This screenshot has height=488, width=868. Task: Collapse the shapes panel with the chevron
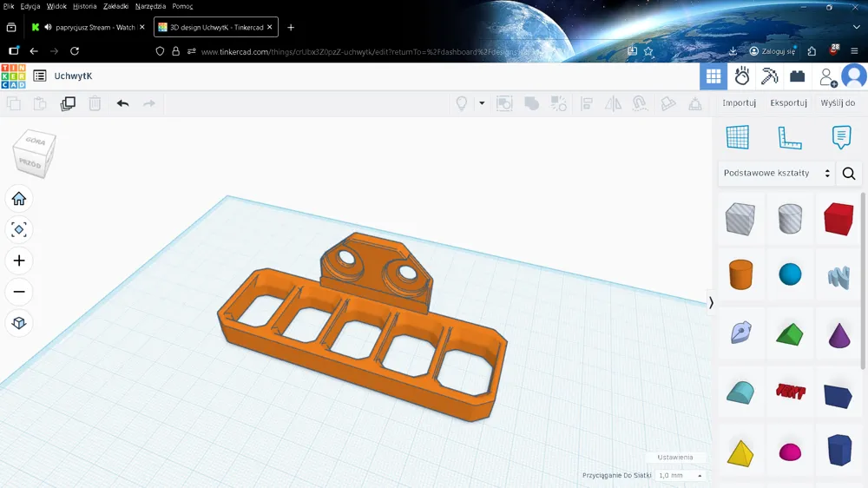[x=712, y=302]
